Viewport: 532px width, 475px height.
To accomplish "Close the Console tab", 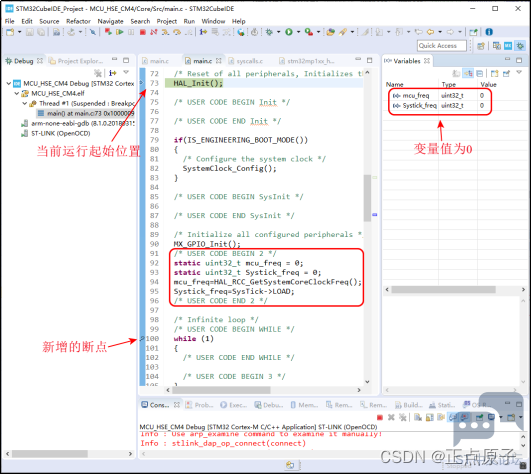I will click(x=176, y=405).
